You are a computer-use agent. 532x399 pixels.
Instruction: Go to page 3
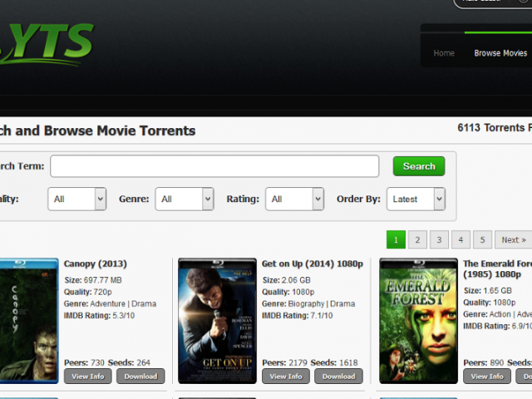(x=439, y=240)
